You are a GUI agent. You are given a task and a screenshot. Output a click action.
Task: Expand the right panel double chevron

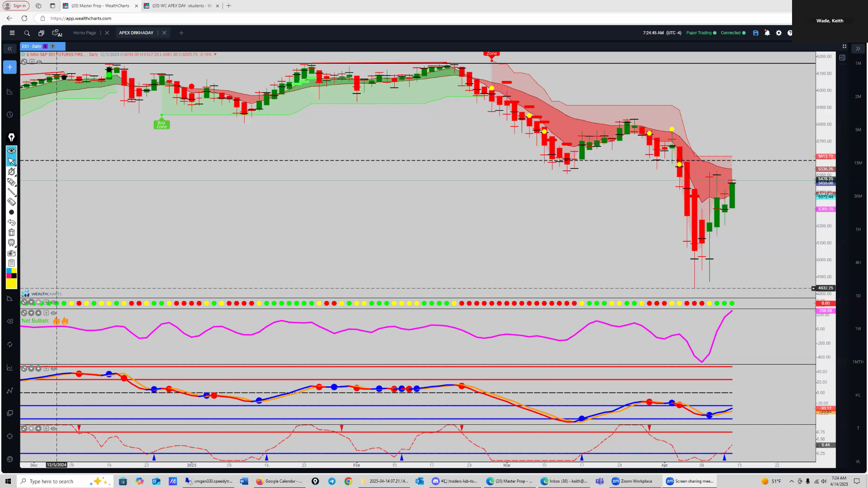(858, 48)
